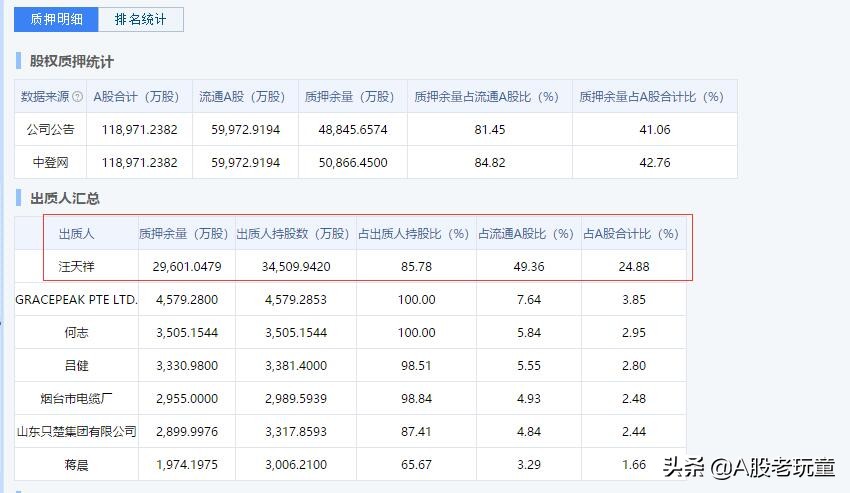The height and width of the screenshot is (493, 850).
Task: Select the 公司公告 data source row
Action: [50, 130]
